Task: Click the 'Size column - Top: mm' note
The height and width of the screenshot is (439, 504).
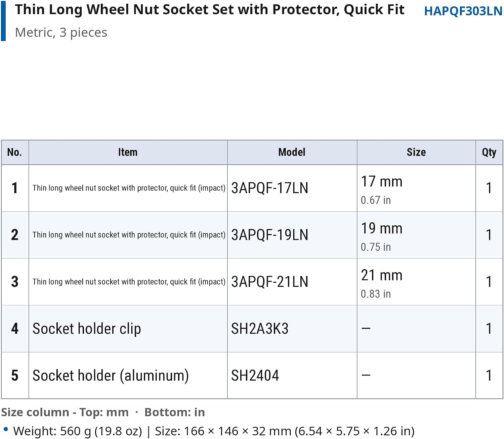Action: [65, 412]
